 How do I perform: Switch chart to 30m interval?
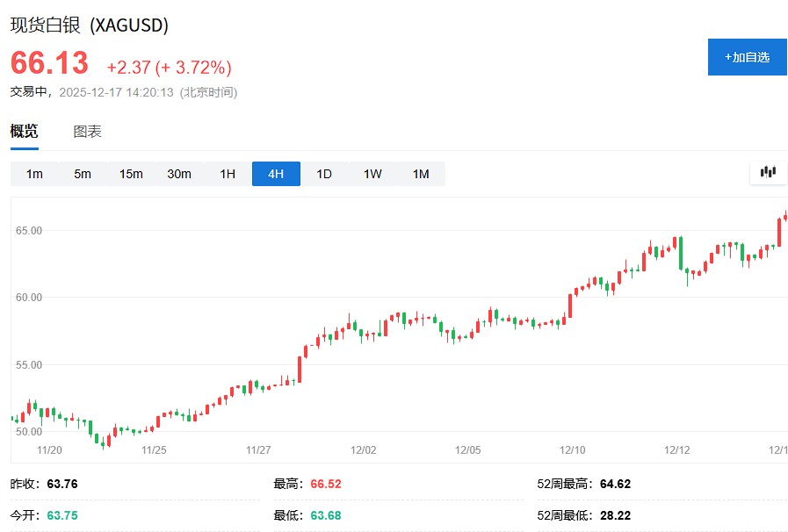(x=179, y=174)
